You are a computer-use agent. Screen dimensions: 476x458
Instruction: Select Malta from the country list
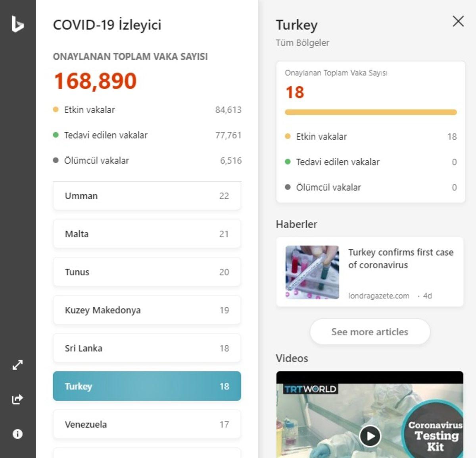coord(147,234)
